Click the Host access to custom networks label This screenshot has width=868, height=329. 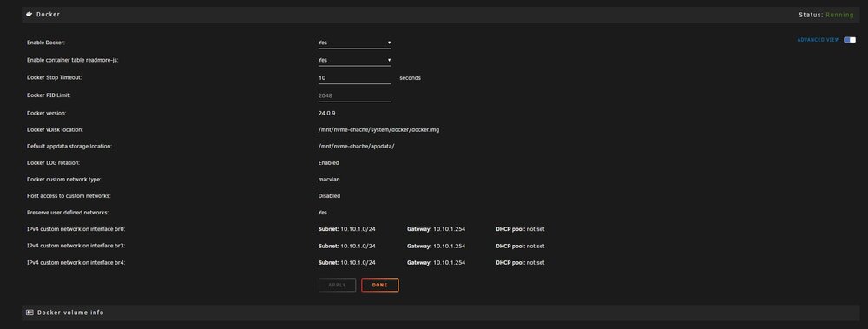68,196
